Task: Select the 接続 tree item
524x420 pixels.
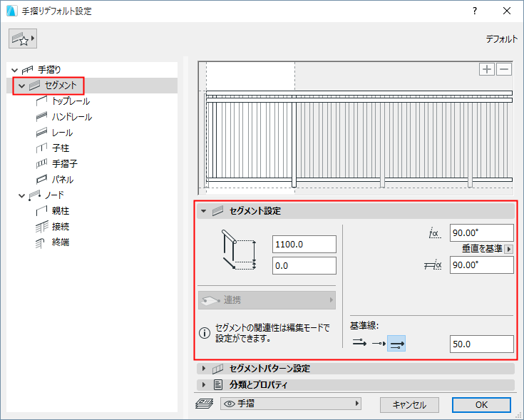Action: point(61,226)
